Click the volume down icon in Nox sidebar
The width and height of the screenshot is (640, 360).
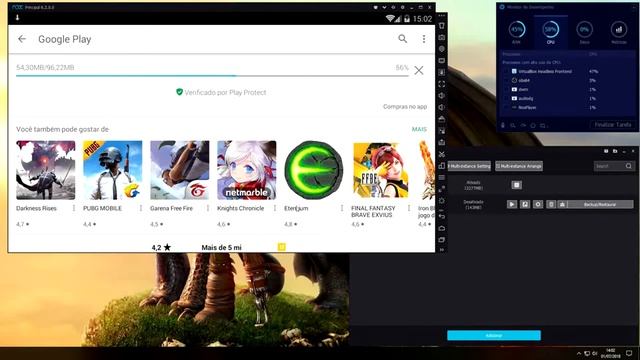442,107
